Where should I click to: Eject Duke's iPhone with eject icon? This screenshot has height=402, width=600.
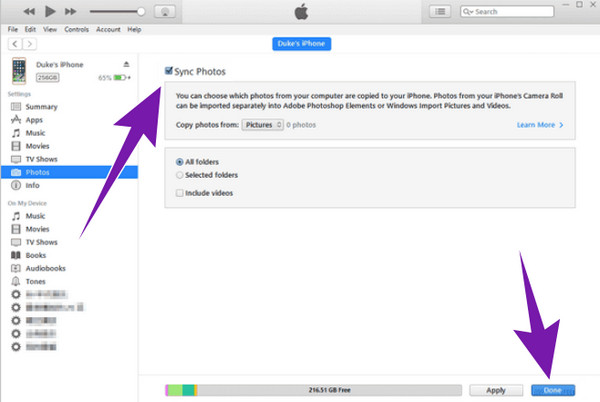[126, 64]
